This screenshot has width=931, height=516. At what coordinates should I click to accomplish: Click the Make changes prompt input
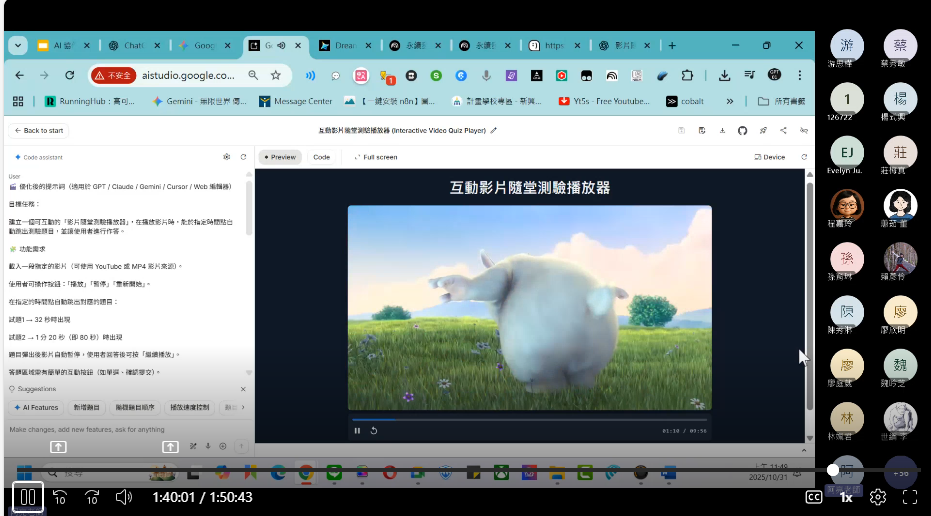[x=126, y=429]
